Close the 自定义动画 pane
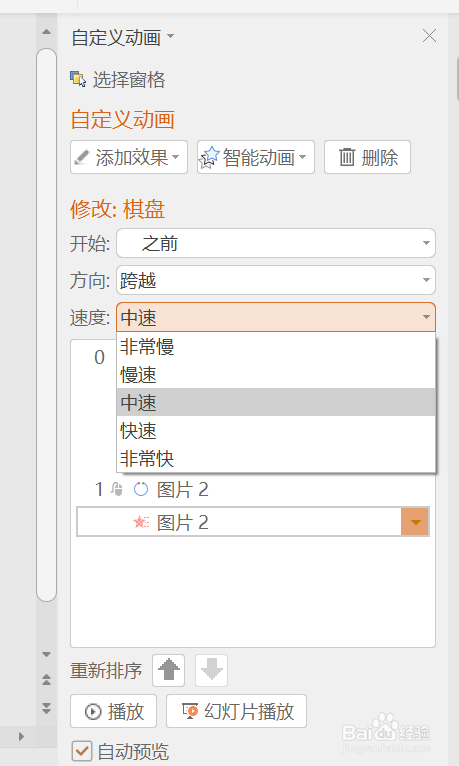Image resolution: width=459 pixels, height=766 pixels. (429, 36)
